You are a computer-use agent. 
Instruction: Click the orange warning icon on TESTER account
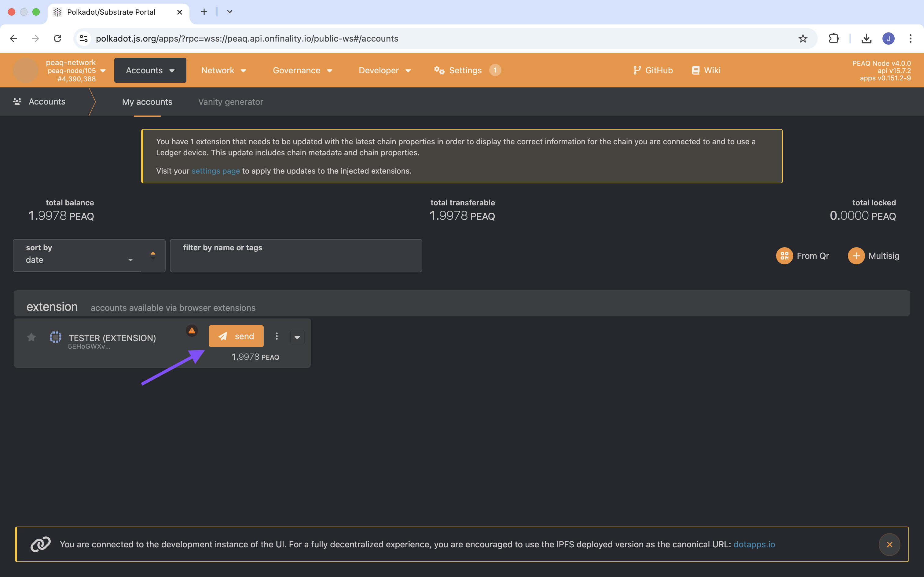(192, 330)
